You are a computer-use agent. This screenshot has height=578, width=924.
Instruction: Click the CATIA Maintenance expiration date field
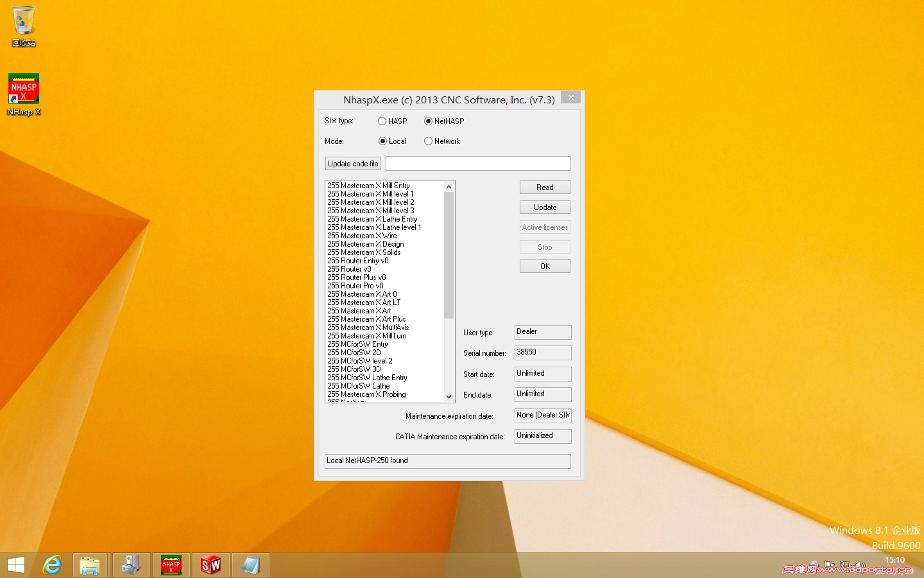543,436
